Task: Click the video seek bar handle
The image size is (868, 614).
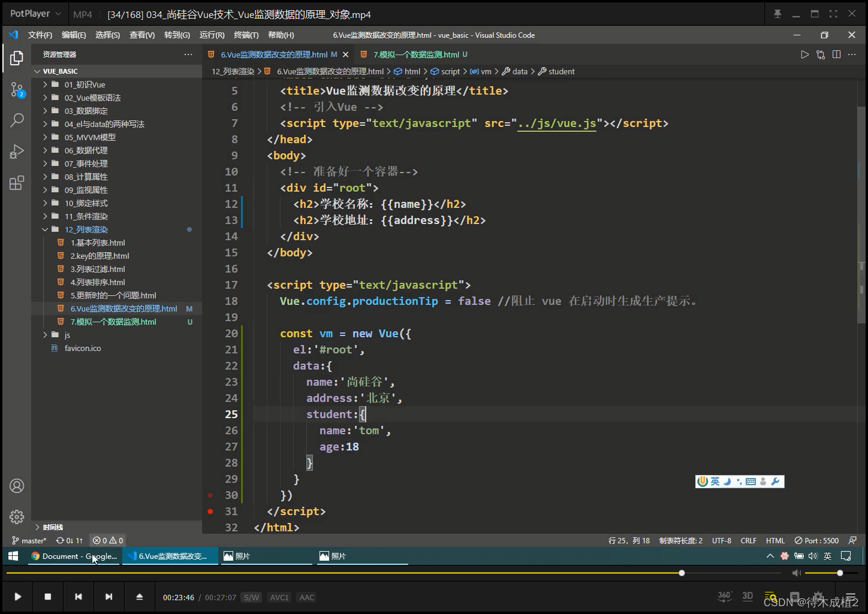Action: [682, 573]
